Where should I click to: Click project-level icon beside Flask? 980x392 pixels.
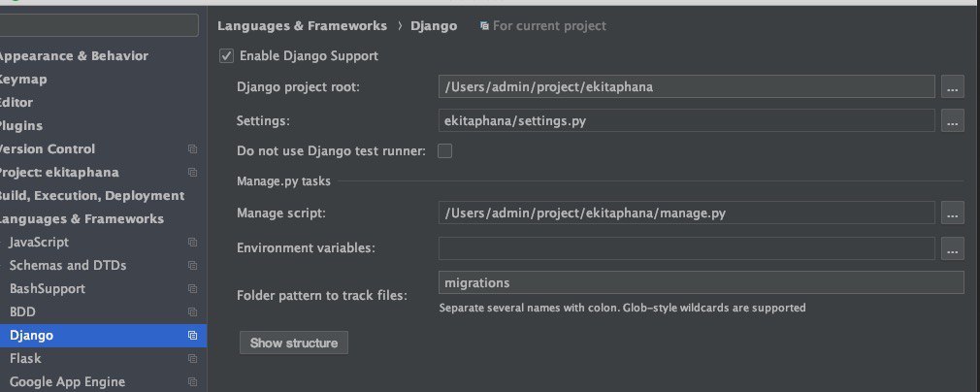coord(192,359)
